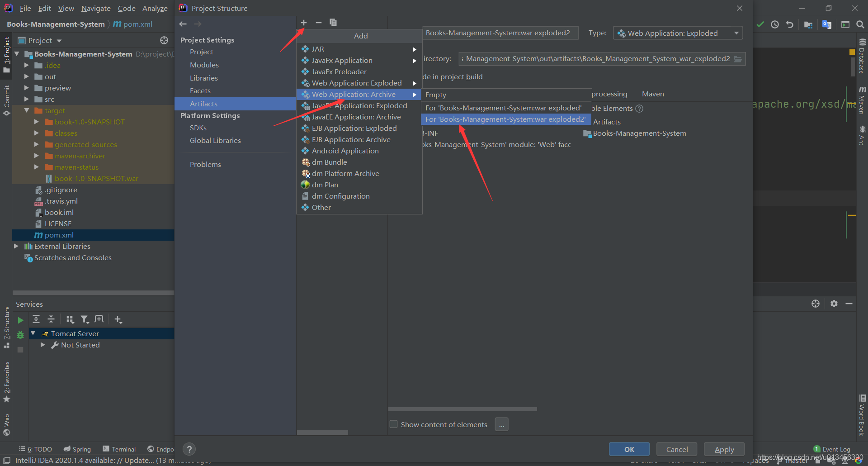Click the ellipsis button beside Show content

tap(502, 424)
